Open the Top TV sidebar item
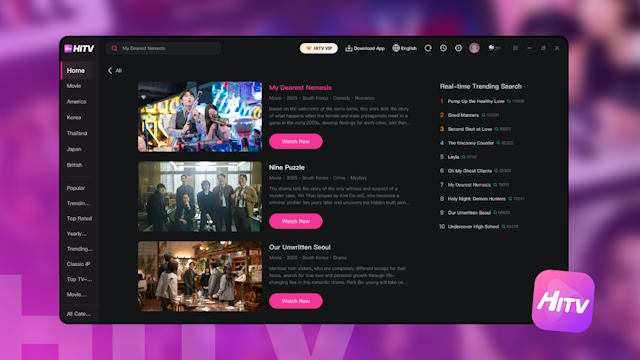Screen dimensions: 640x360 (79, 280)
